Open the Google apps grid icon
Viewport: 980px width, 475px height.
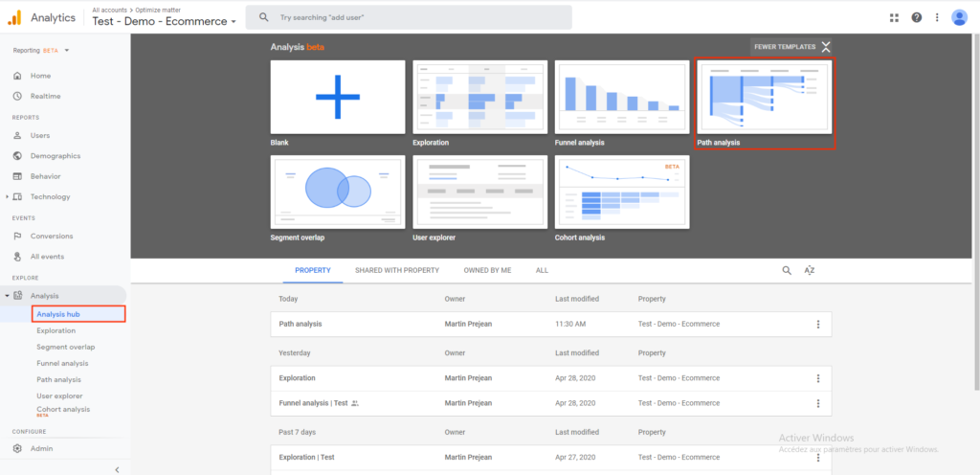point(895,17)
